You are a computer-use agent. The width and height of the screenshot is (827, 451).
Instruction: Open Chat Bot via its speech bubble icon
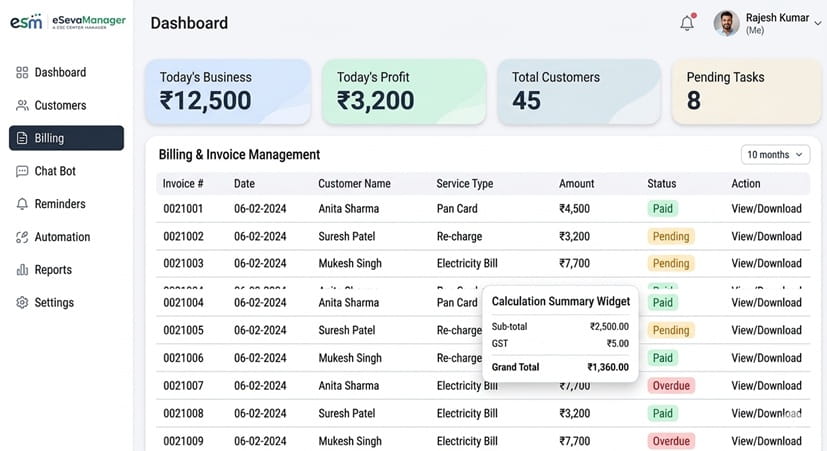[x=22, y=171]
